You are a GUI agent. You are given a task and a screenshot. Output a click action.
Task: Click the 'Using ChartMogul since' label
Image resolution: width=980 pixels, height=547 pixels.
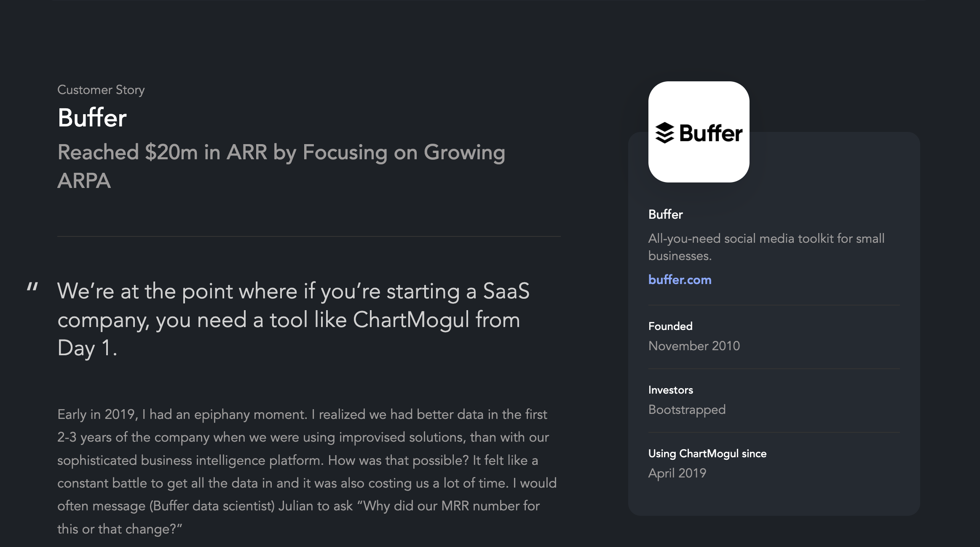707,453
